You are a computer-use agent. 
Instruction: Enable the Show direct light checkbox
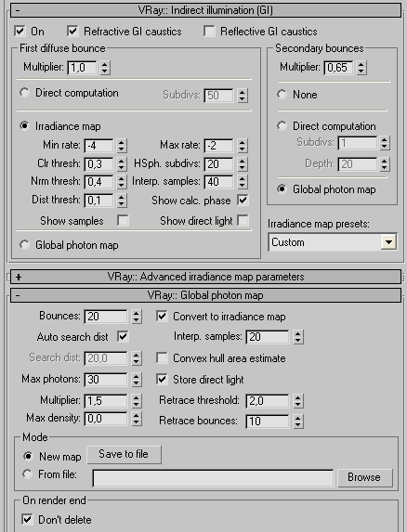243,221
